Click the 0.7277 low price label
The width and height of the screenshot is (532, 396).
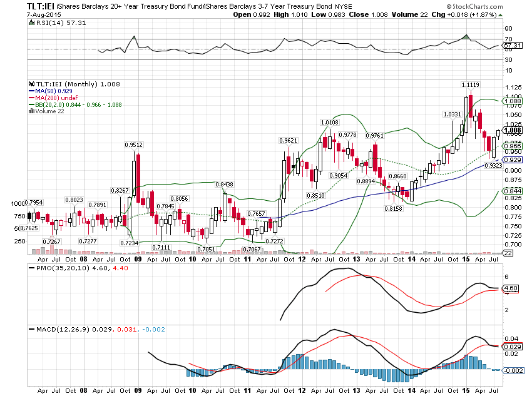(x=88, y=241)
